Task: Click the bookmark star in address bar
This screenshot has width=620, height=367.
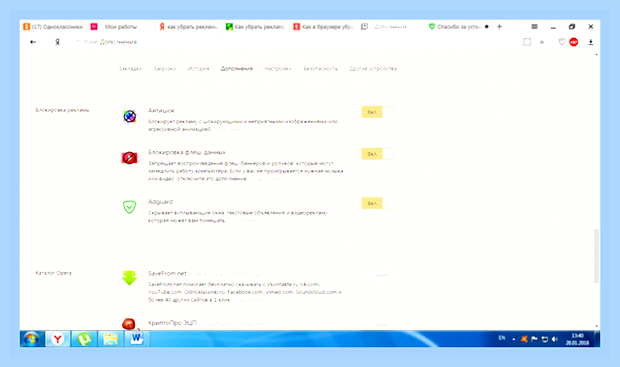Action: [x=542, y=42]
